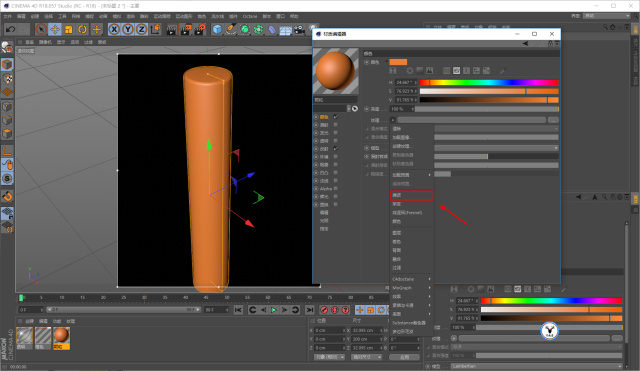This screenshot has height=371, width=640.
Task: Select the Rotate tool
Action: (82, 29)
